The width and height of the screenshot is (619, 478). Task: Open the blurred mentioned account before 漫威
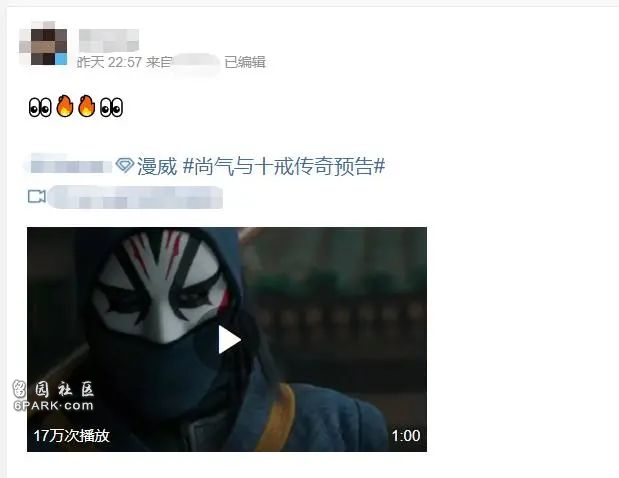pyautogui.click(x=71, y=166)
